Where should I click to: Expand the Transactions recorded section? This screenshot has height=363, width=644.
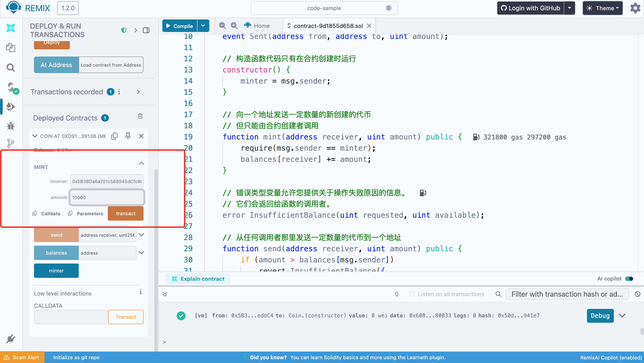[x=138, y=92]
